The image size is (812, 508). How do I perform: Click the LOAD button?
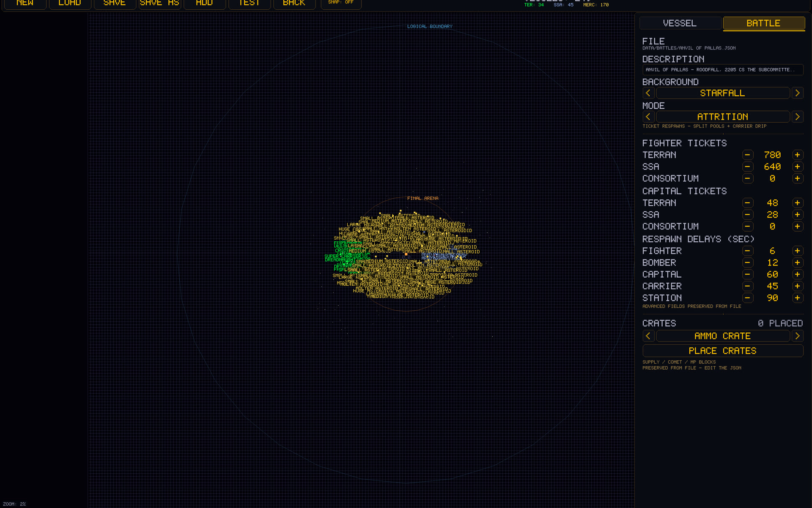[70, 4]
